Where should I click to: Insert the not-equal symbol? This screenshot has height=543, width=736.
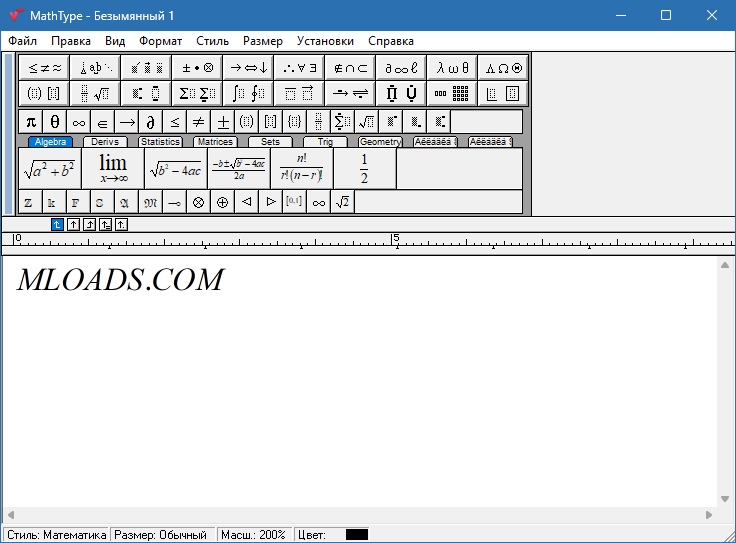pyautogui.click(x=199, y=122)
